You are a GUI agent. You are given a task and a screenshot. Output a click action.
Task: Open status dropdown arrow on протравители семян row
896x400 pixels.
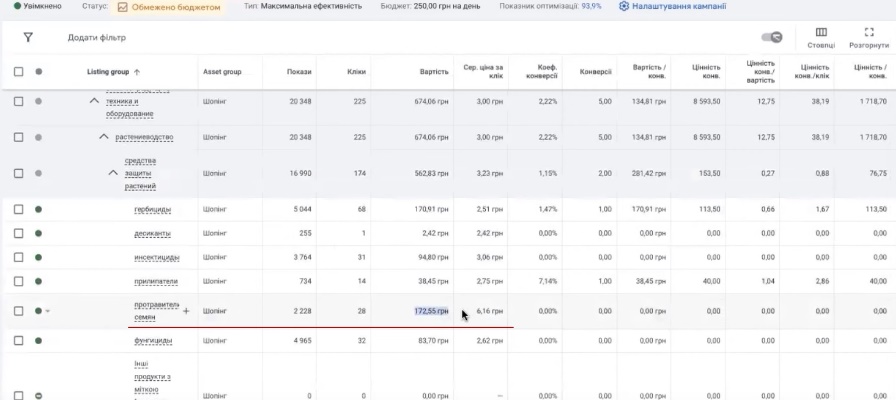[x=47, y=311]
